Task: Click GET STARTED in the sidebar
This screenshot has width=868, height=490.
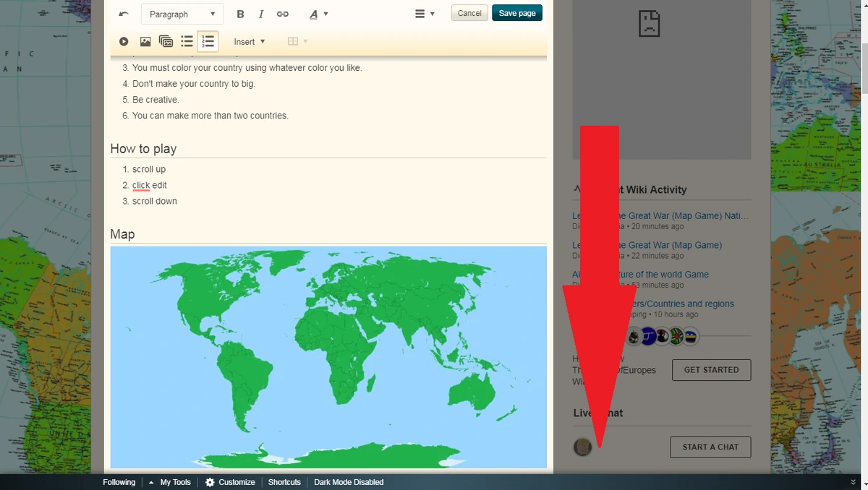Action: tap(711, 369)
